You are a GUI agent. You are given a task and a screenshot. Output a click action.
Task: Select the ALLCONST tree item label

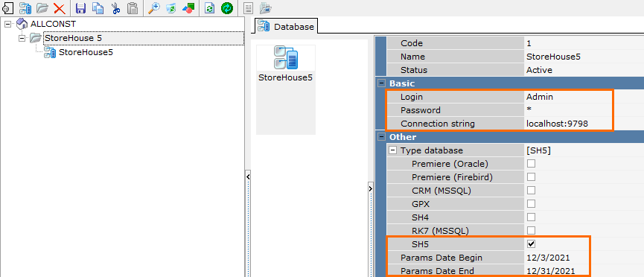(53, 24)
